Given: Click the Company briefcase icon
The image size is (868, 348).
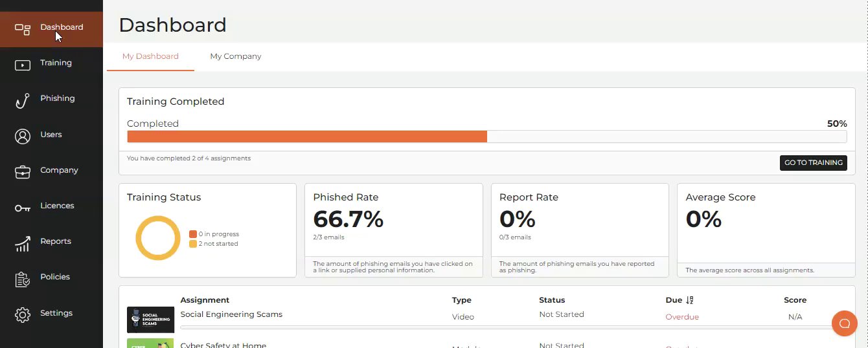Looking at the screenshot, I should point(23,171).
